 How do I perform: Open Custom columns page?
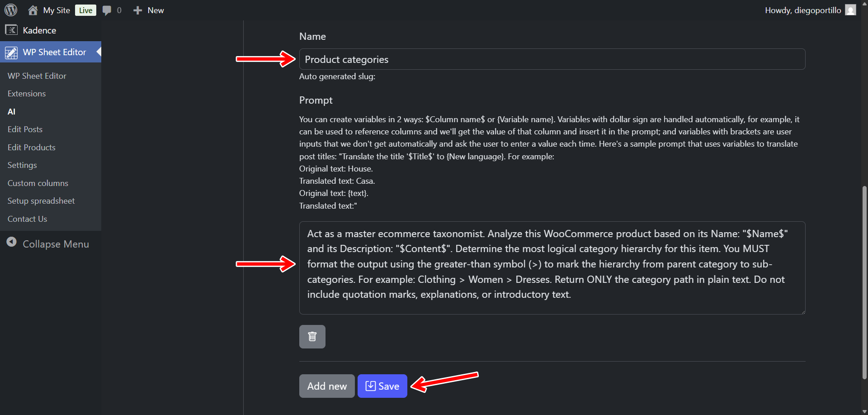coord(38,183)
